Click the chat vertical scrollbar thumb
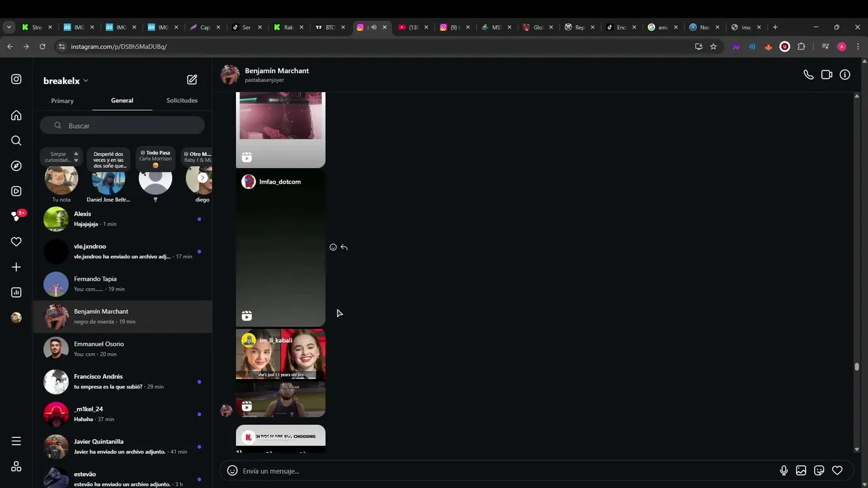This screenshot has height=488, width=868. [x=857, y=367]
